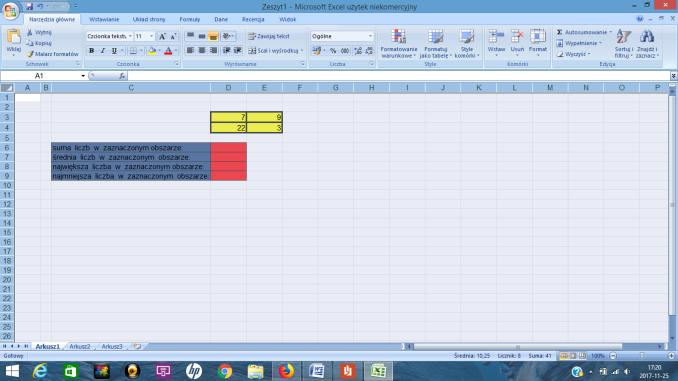
Task: Open fill color dropdown arrow
Action: (x=159, y=51)
